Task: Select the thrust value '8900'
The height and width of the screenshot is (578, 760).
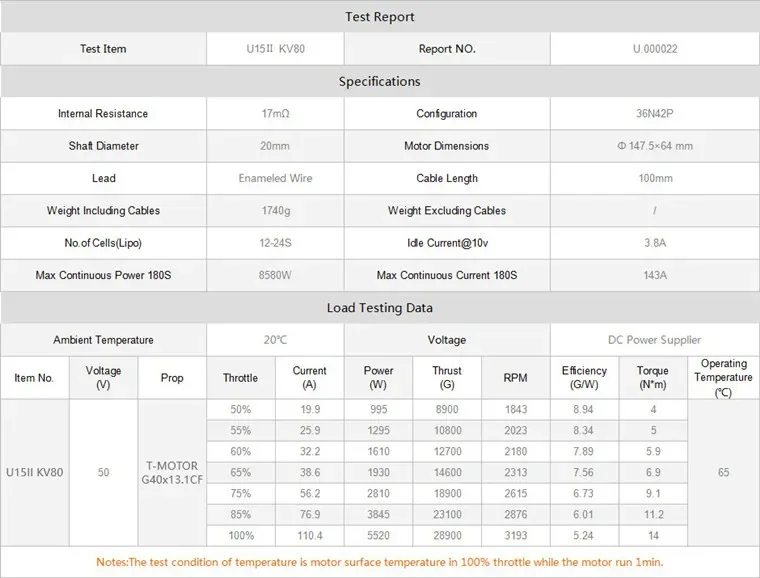Action: coord(447,409)
